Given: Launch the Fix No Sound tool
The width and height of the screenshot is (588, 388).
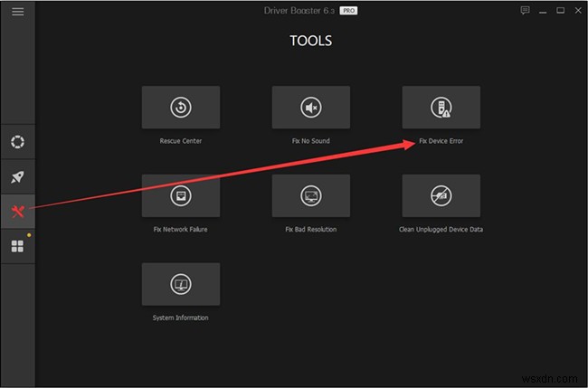Looking at the screenshot, I should click(x=311, y=108).
